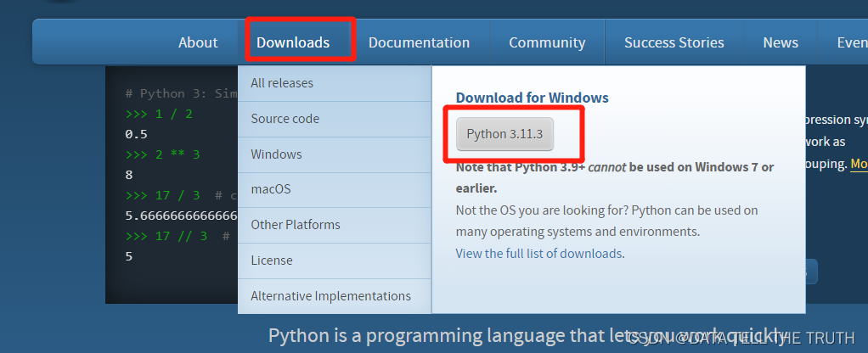The width and height of the screenshot is (868, 353).
Task: Click the Python 3.11.3 download button
Action: click(x=504, y=134)
